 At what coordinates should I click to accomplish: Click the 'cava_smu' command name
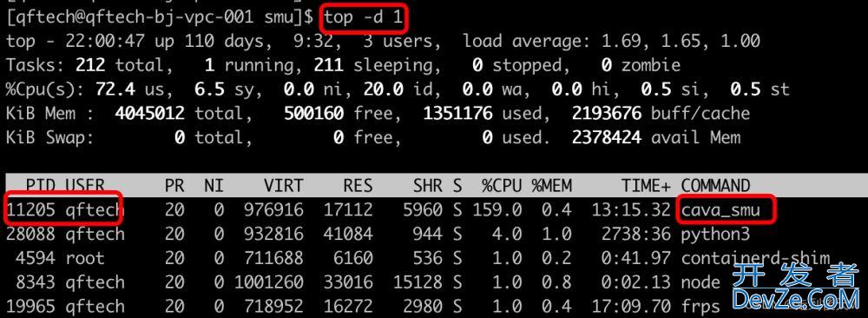tap(720, 211)
